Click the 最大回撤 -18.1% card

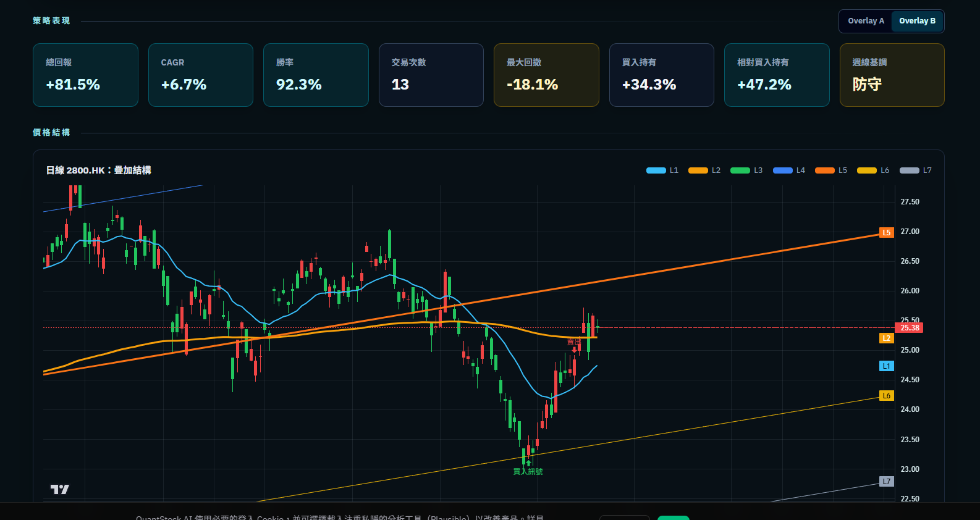click(546, 75)
